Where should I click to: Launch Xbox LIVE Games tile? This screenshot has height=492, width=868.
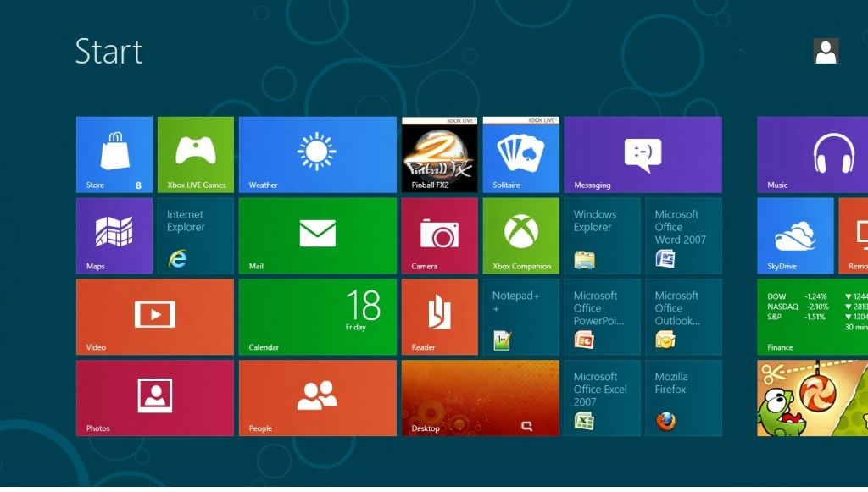pyautogui.click(x=196, y=154)
